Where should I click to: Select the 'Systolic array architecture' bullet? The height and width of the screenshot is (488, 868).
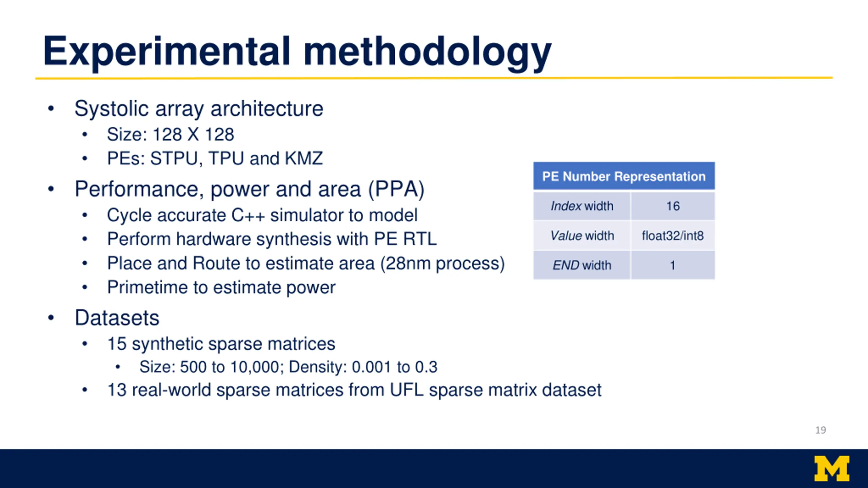[x=199, y=109]
